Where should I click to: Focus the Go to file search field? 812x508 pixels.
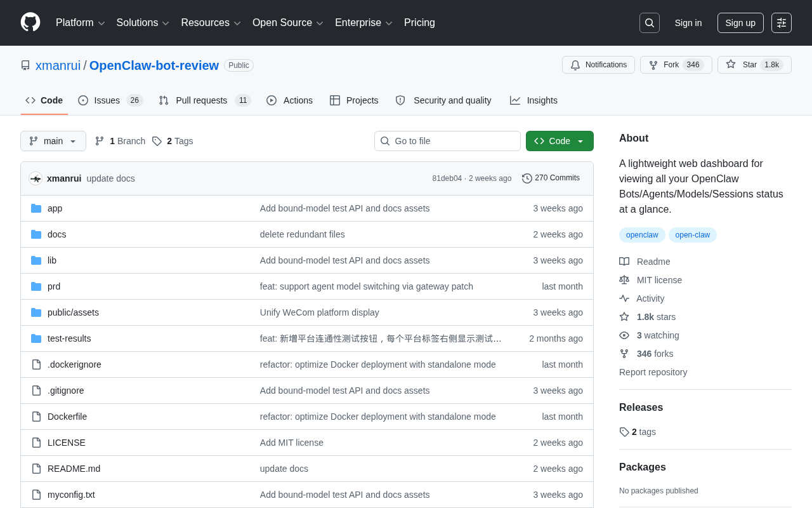(447, 141)
